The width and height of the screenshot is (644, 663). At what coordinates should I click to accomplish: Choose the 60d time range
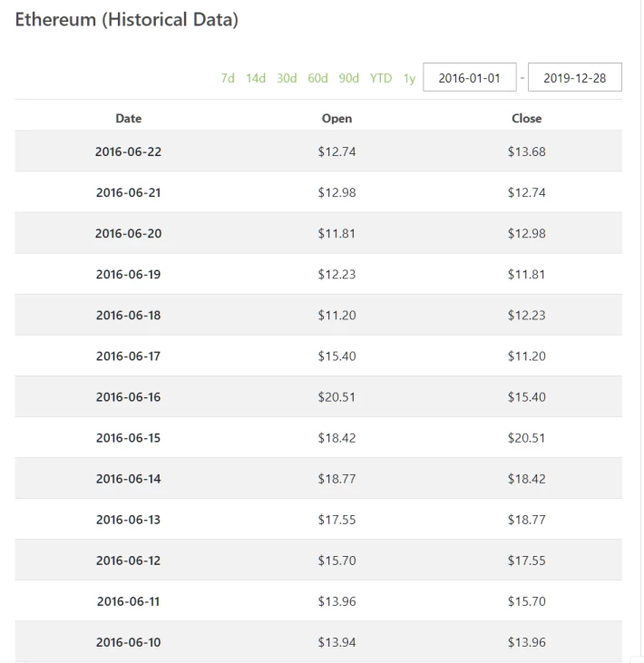[x=317, y=78]
